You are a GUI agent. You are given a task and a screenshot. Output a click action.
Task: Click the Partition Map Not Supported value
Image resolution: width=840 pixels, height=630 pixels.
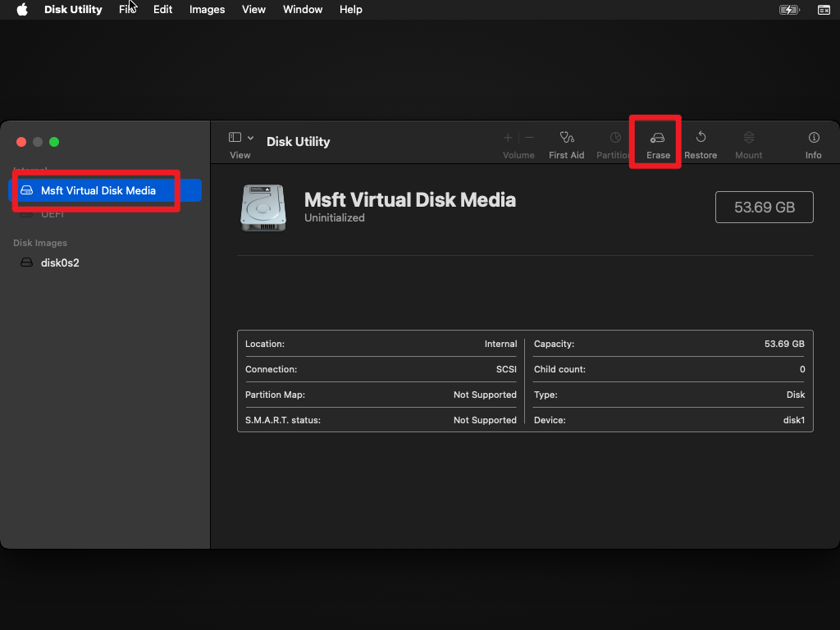(x=485, y=395)
